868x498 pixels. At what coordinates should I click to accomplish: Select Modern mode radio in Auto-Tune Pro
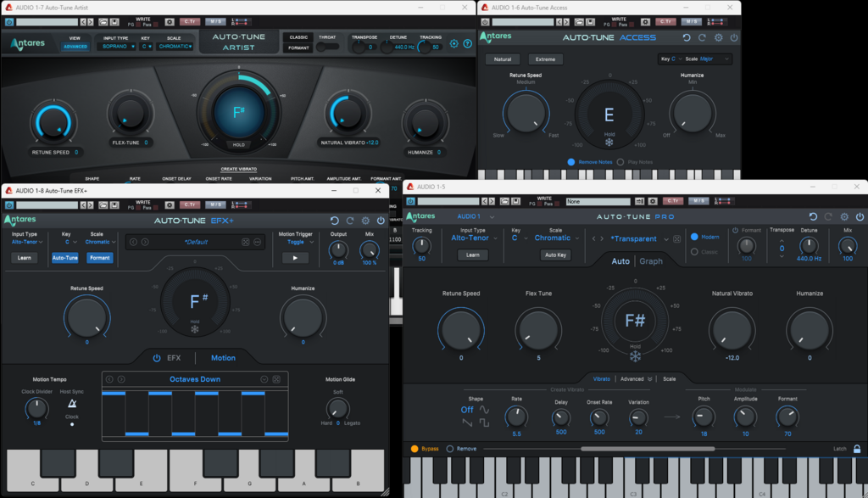click(x=694, y=237)
